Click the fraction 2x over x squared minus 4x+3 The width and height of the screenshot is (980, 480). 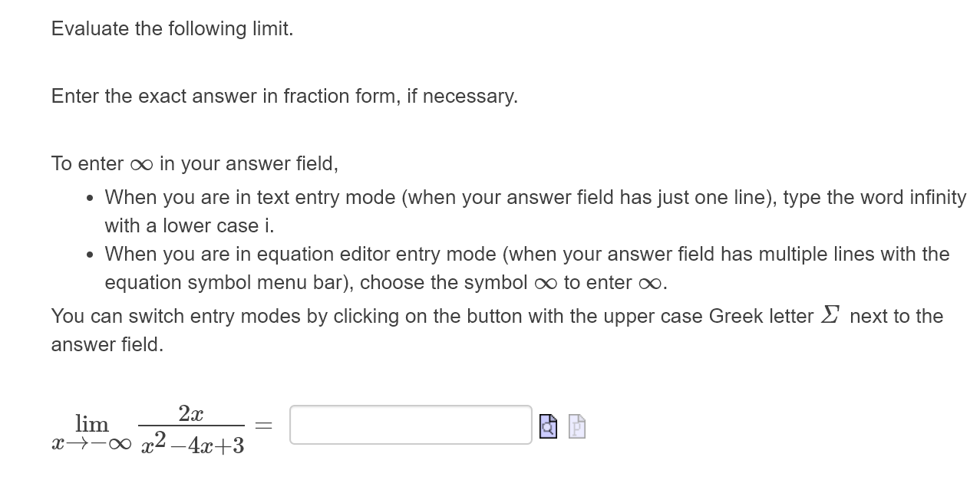193,428
